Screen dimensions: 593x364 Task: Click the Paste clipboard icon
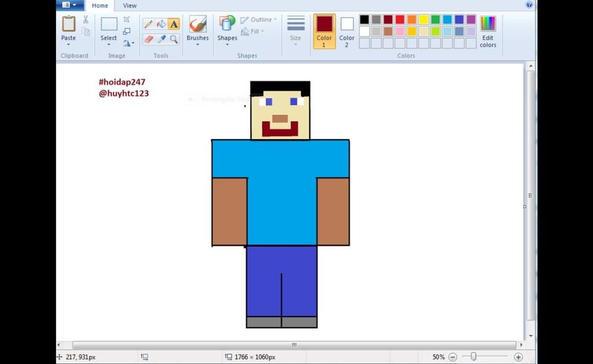68,24
